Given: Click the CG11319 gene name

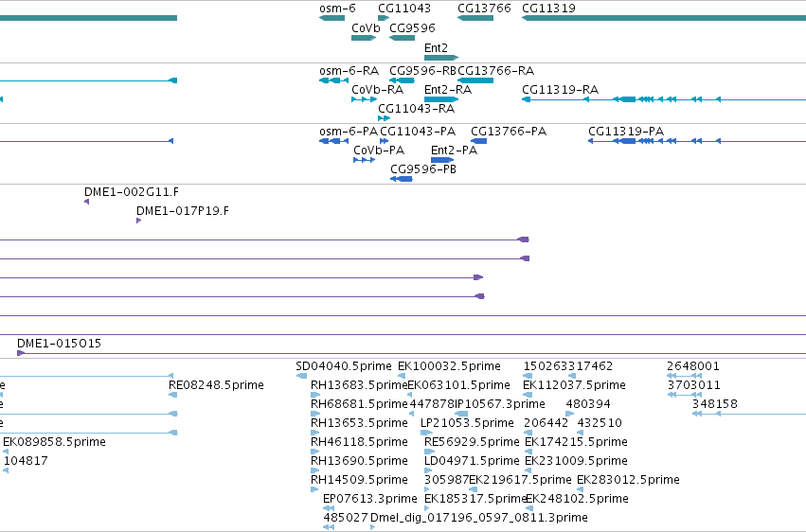Looking at the screenshot, I should pos(548,9).
